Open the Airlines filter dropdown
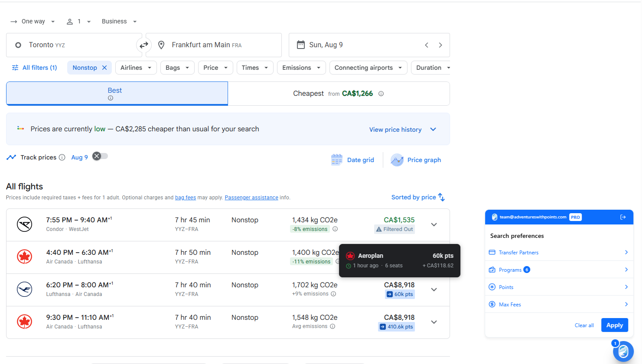642x364 pixels. click(x=136, y=68)
